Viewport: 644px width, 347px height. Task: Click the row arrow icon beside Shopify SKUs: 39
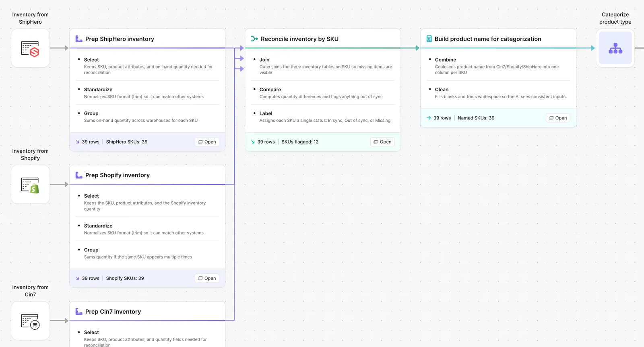click(78, 278)
